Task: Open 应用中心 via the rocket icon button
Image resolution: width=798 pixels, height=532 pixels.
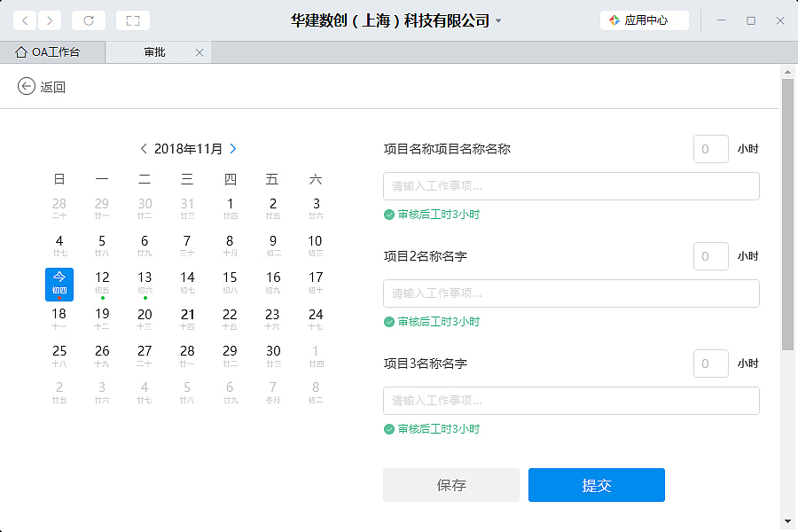Action: click(644, 20)
